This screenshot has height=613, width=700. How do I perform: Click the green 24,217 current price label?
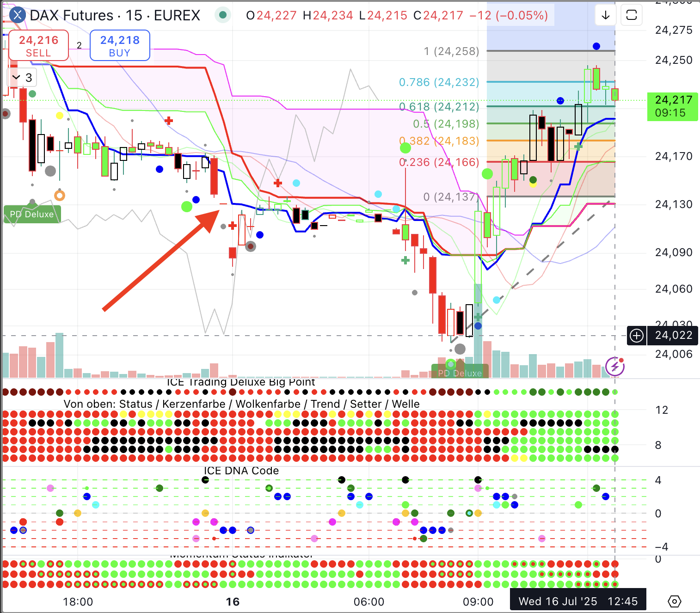pyautogui.click(x=673, y=106)
